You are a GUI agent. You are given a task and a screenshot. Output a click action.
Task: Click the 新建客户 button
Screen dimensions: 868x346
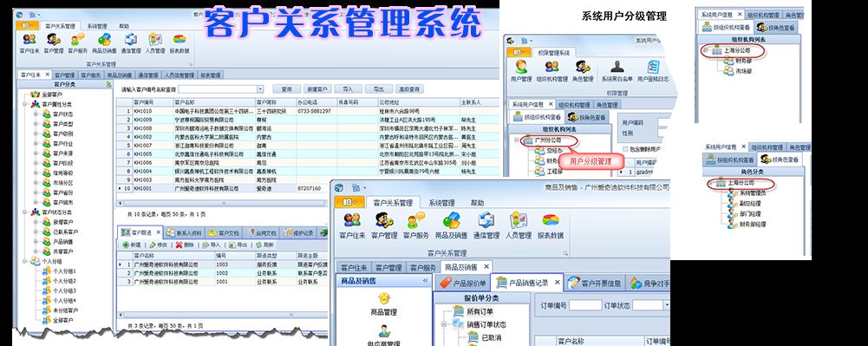pos(317,89)
